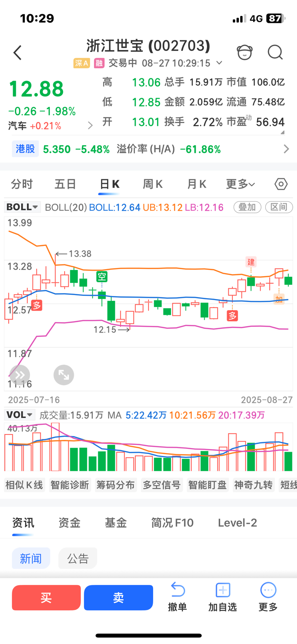Tap the UB:13.12 upper band value
Image resolution: width=297 pixels, height=644 pixels.
162,207
